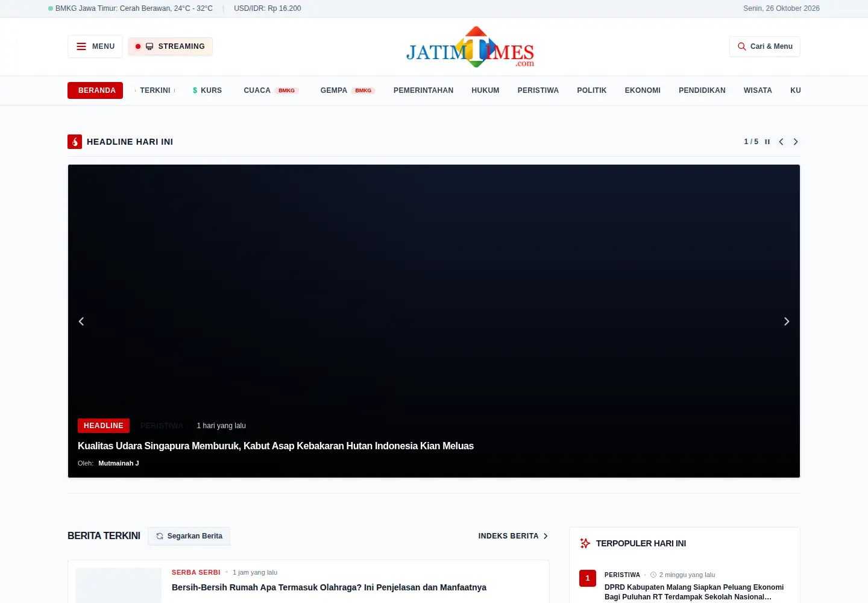This screenshot has height=603, width=868.
Task: Click the rank 1 badge in Terpopuler
Action: point(588,578)
